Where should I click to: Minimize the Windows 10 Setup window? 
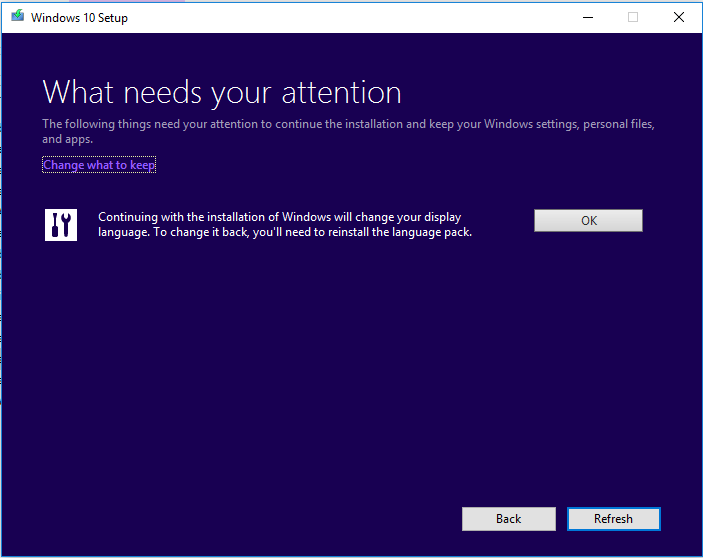coord(586,17)
